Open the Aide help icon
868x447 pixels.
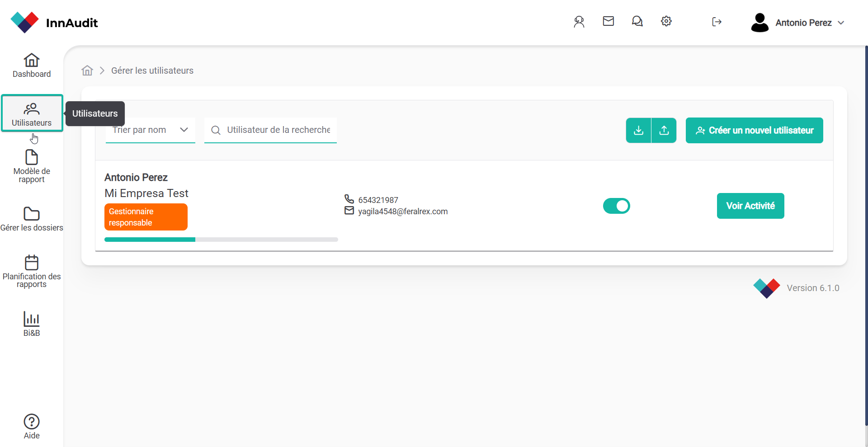32,426
